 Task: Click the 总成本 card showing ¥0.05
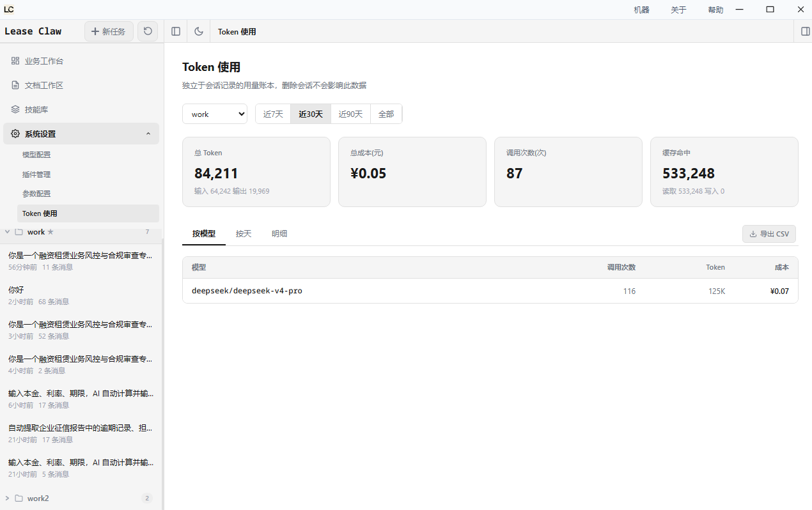coord(412,172)
